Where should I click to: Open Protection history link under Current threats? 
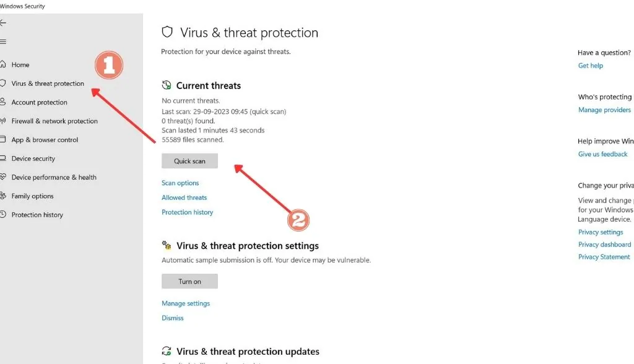(187, 212)
